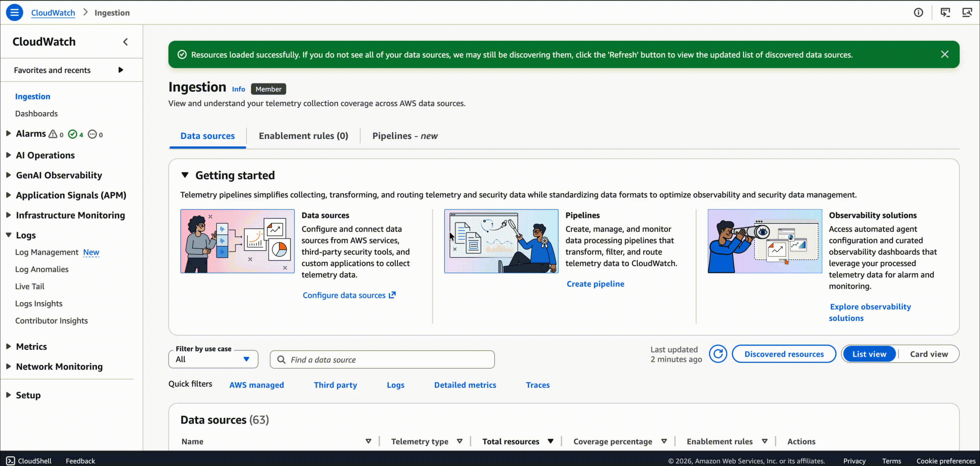Sort by Total resources column arrow
The height and width of the screenshot is (466, 980).
point(550,441)
